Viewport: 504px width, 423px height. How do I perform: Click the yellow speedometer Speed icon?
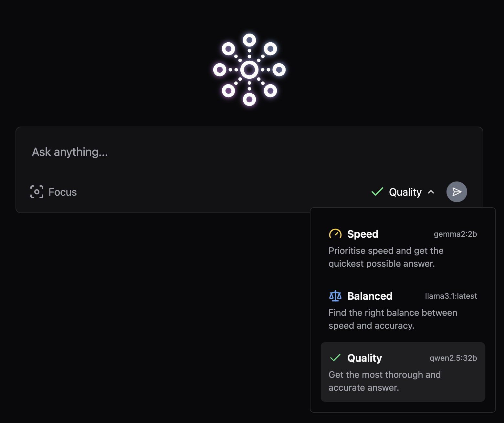[335, 234]
